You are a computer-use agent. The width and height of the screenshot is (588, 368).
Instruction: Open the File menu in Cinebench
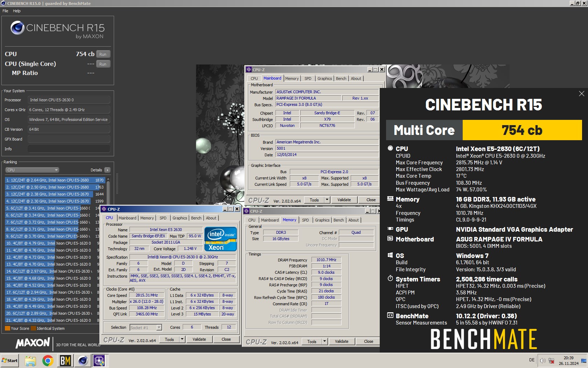tap(5, 11)
